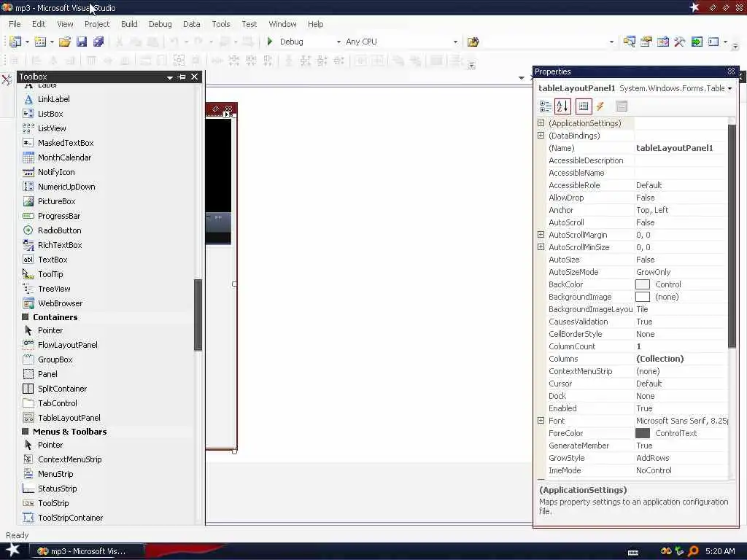This screenshot has width=747, height=560.
Task: Open the Any CPU platform dropdown
Action: pyautogui.click(x=455, y=42)
